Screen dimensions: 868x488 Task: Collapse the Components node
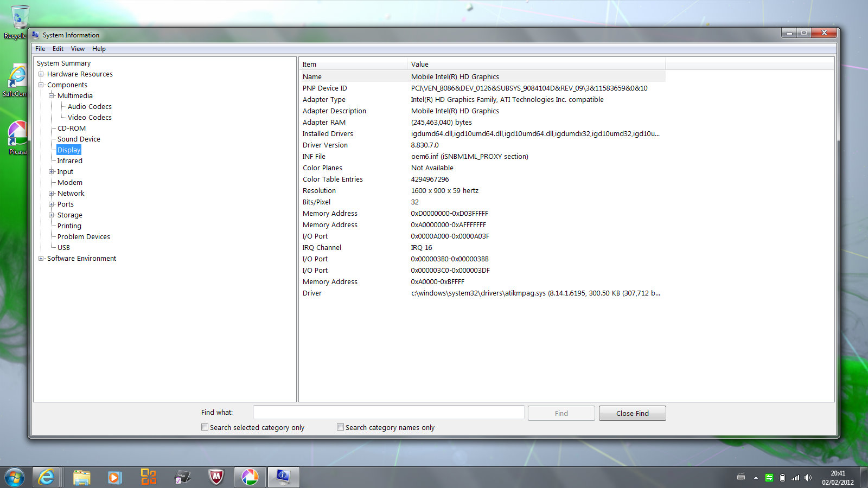tap(41, 85)
